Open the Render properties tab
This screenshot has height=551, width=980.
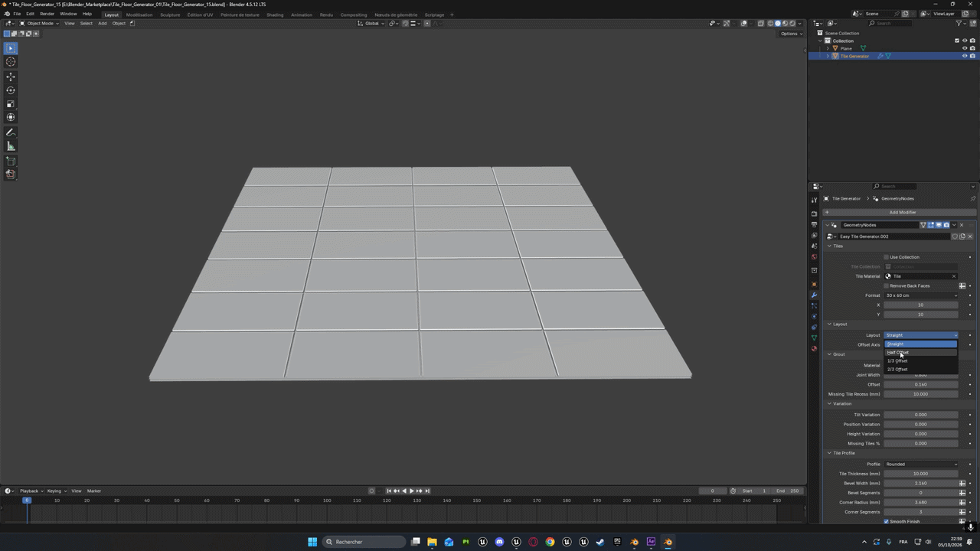(x=814, y=214)
